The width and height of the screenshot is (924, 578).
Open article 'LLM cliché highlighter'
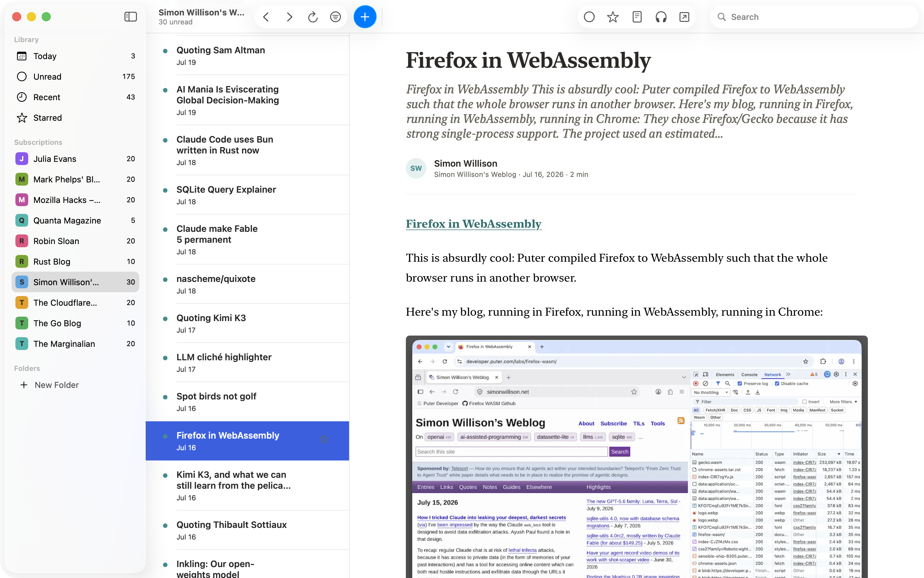pos(247,363)
